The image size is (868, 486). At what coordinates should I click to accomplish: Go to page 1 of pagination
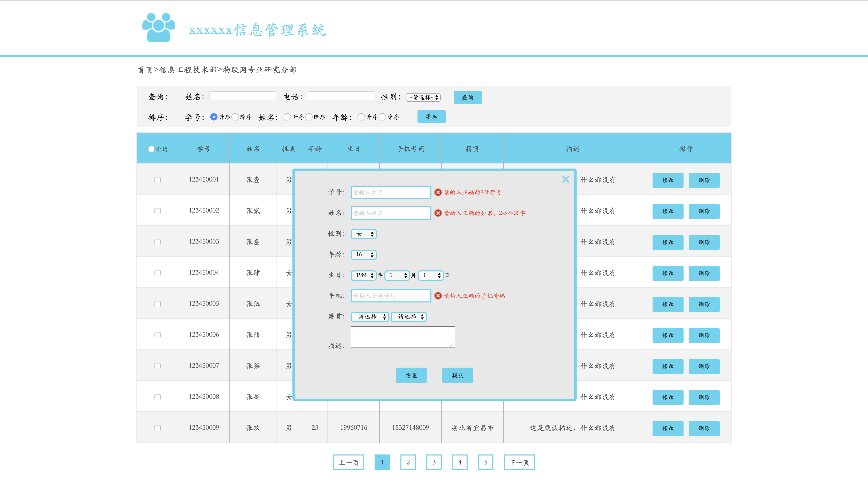[x=382, y=462]
